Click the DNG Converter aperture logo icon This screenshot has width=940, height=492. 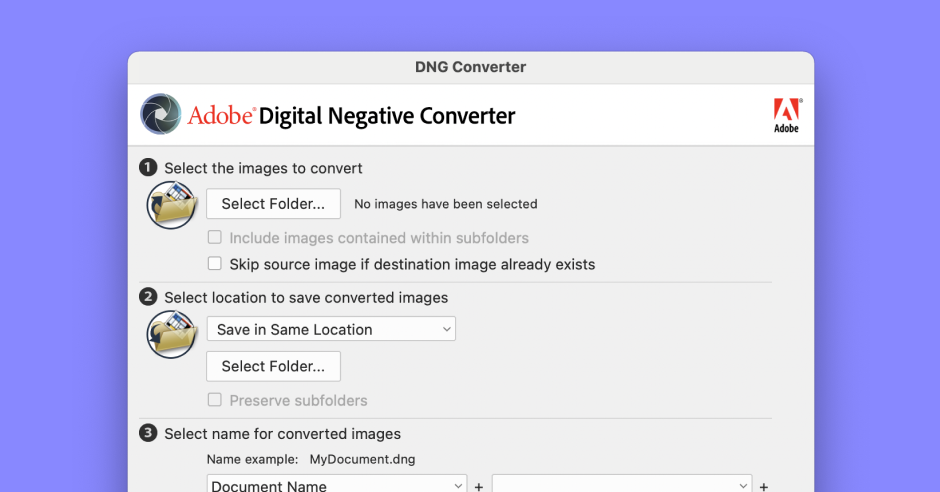point(161,114)
